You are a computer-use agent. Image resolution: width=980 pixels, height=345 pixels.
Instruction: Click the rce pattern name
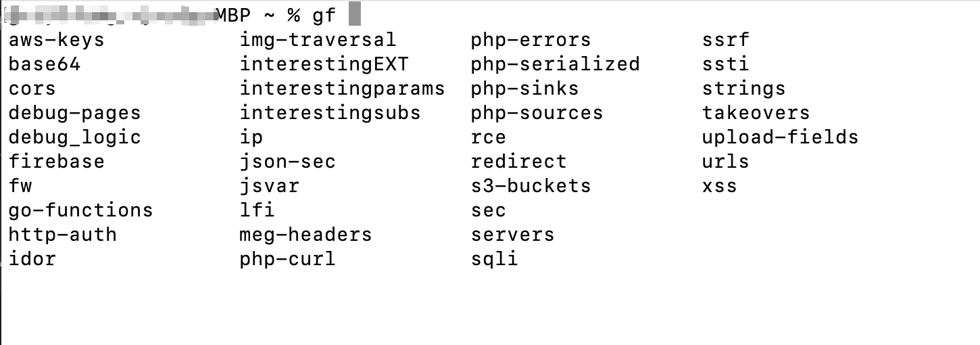point(488,137)
